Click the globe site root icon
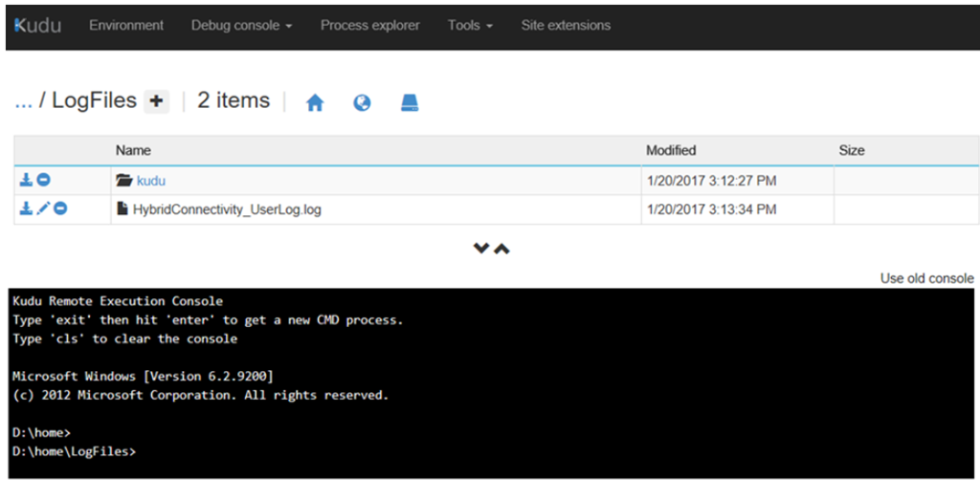The image size is (980, 480). (362, 103)
